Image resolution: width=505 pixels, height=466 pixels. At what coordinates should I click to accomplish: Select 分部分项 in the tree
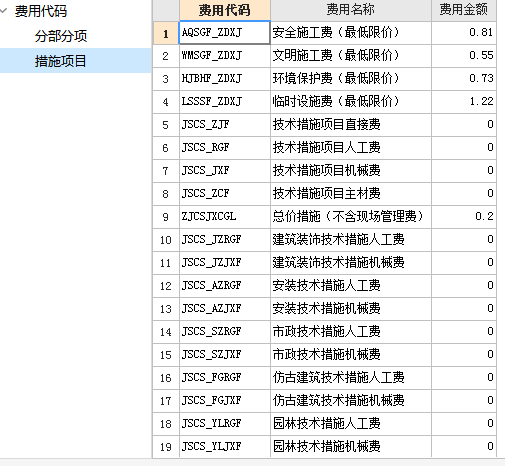(x=61, y=36)
